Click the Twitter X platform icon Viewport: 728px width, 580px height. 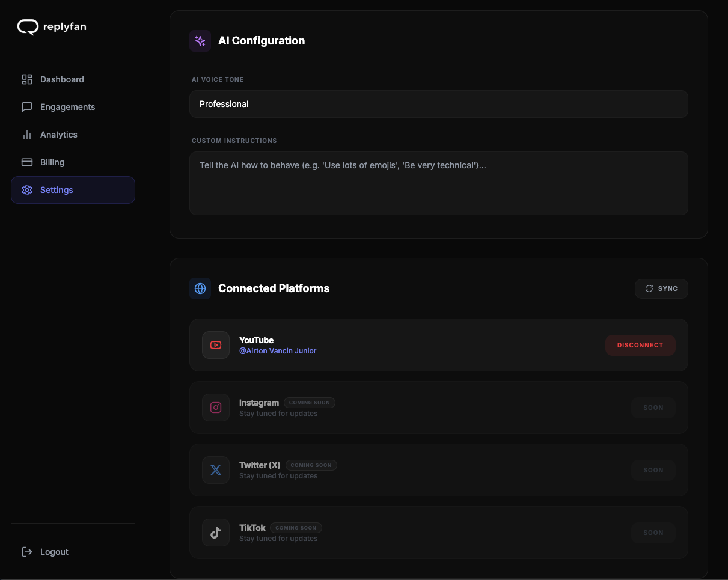(x=216, y=470)
